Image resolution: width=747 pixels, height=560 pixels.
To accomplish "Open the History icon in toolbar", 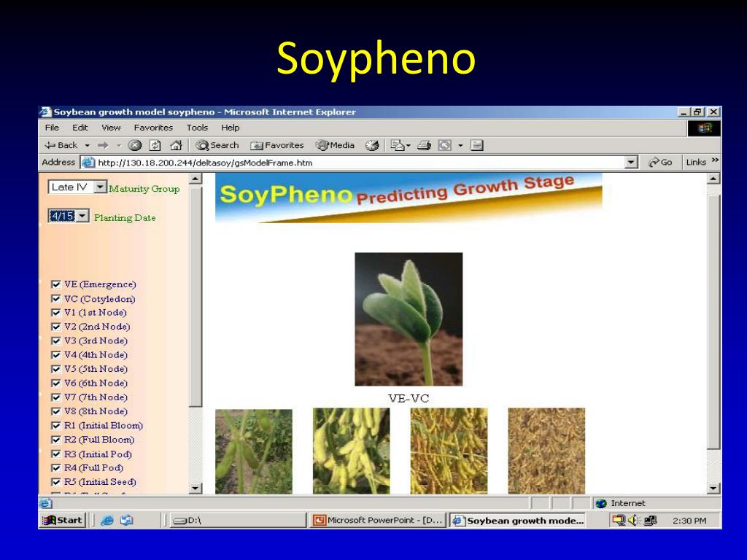I will 372,145.
